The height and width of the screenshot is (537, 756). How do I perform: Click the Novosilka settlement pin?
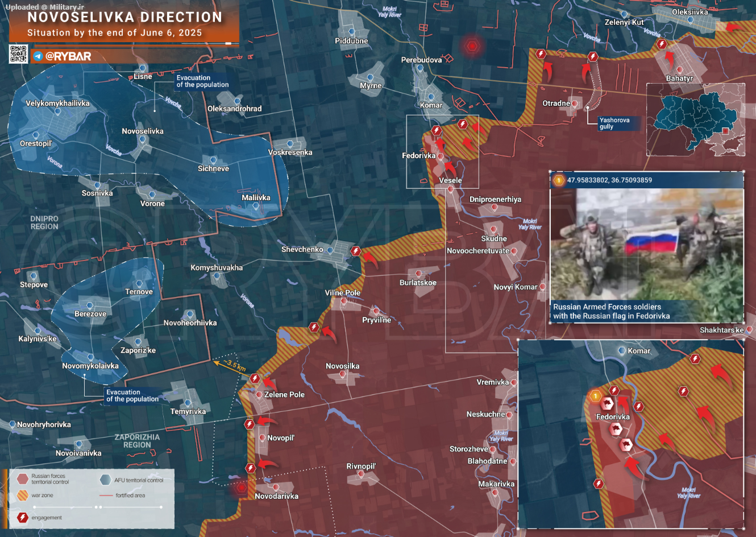click(x=342, y=374)
